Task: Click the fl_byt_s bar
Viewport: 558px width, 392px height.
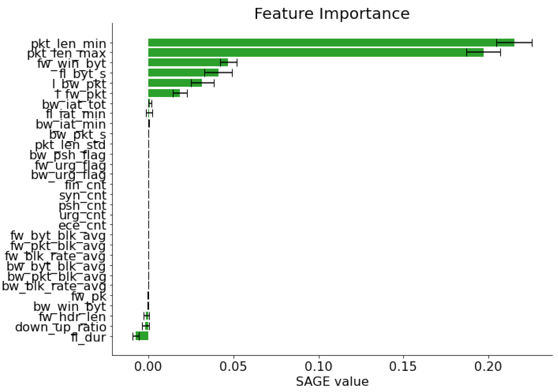Action: pyautogui.click(x=179, y=73)
